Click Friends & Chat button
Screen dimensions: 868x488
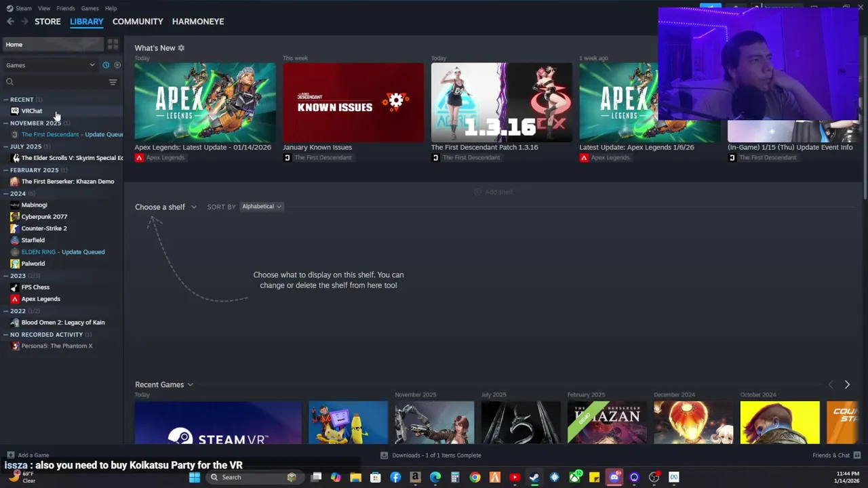(x=836, y=455)
